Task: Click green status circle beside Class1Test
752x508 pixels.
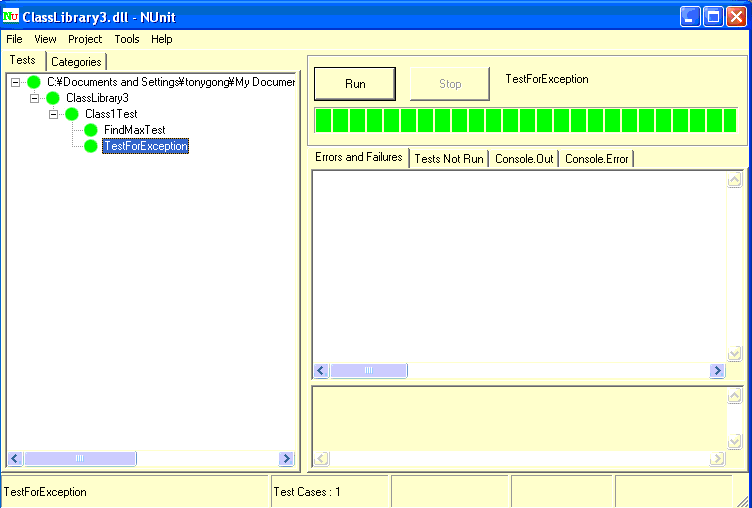Action: (x=72, y=114)
